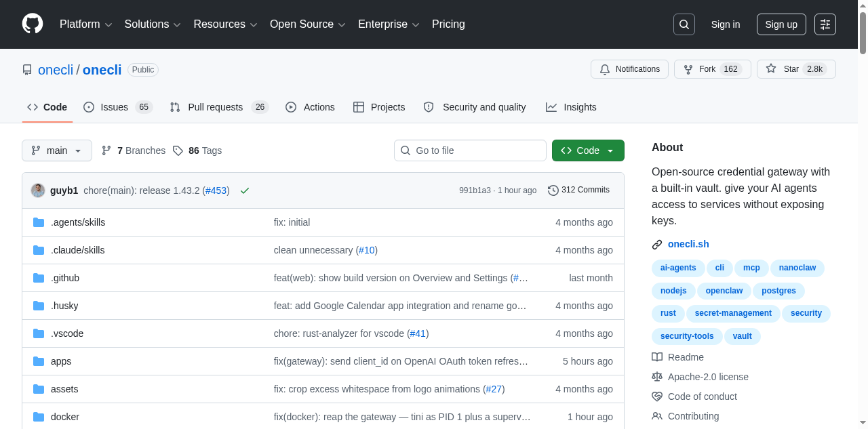Expand the Open Source menu
The height and width of the screenshot is (429, 868).
(308, 24)
